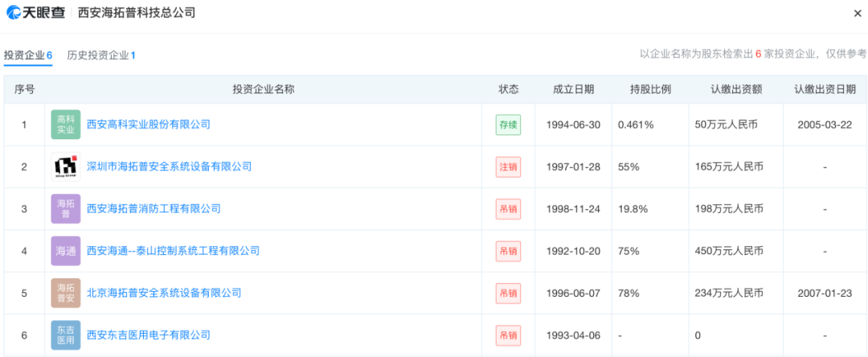Click purple 海拓普 logo thumbnail
The width and height of the screenshot is (868, 357).
[66, 209]
